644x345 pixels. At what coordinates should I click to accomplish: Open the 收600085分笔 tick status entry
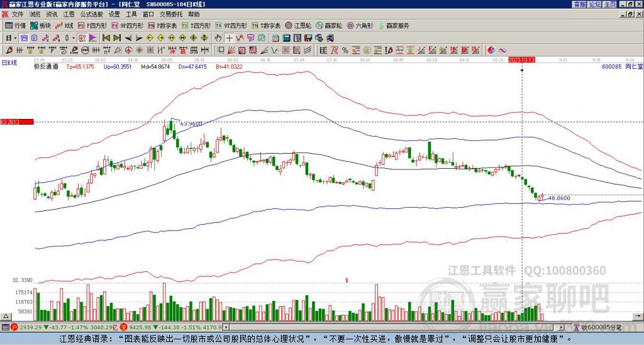(597, 327)
